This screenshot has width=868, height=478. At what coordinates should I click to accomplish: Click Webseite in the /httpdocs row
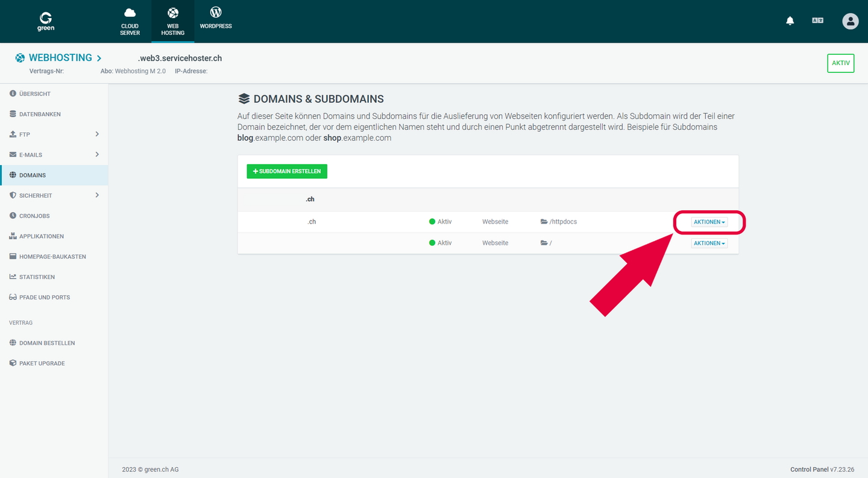(495, 222)
